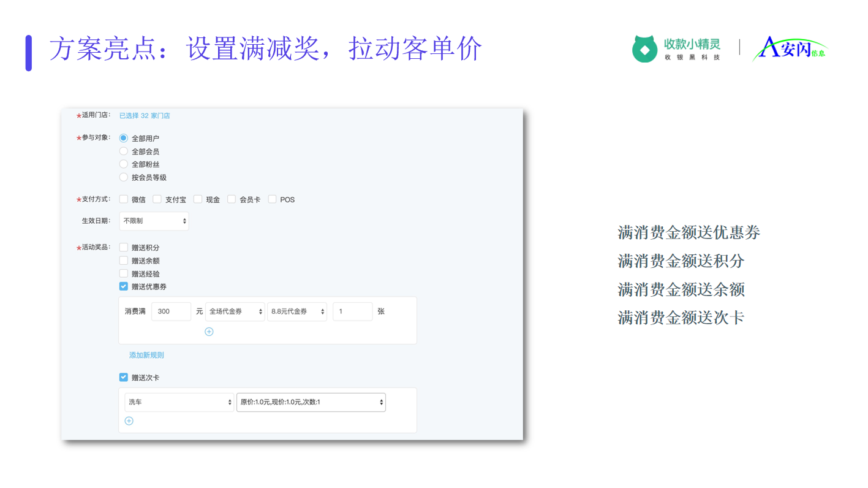Click the 添加新规则 link
Viewport: 868px width, 488px height.
[146, 356]
